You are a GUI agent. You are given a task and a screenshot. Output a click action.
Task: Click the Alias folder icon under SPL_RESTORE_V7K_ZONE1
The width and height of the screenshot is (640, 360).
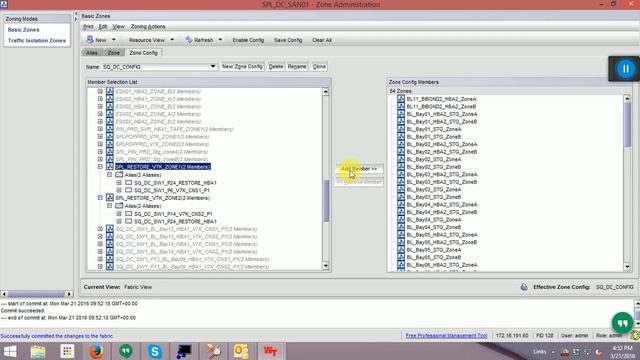tap(119, 175)
